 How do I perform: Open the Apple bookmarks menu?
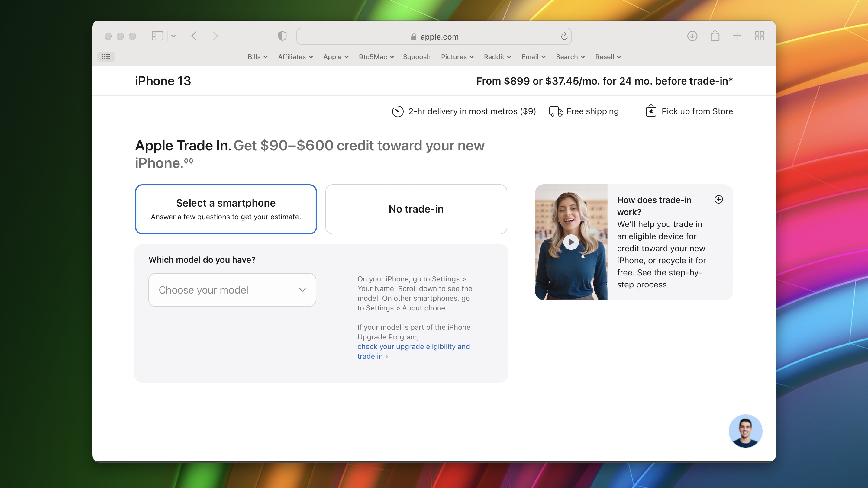click(335, 56)
